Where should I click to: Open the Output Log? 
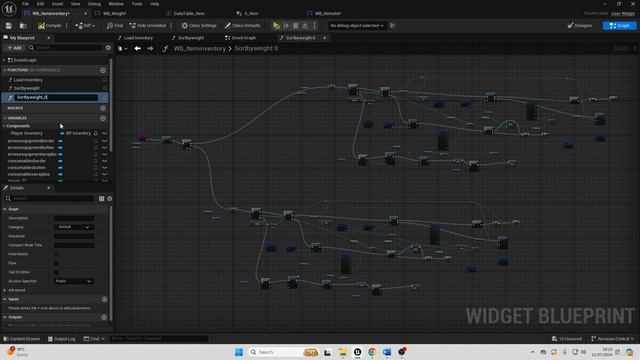coord(62,339)
